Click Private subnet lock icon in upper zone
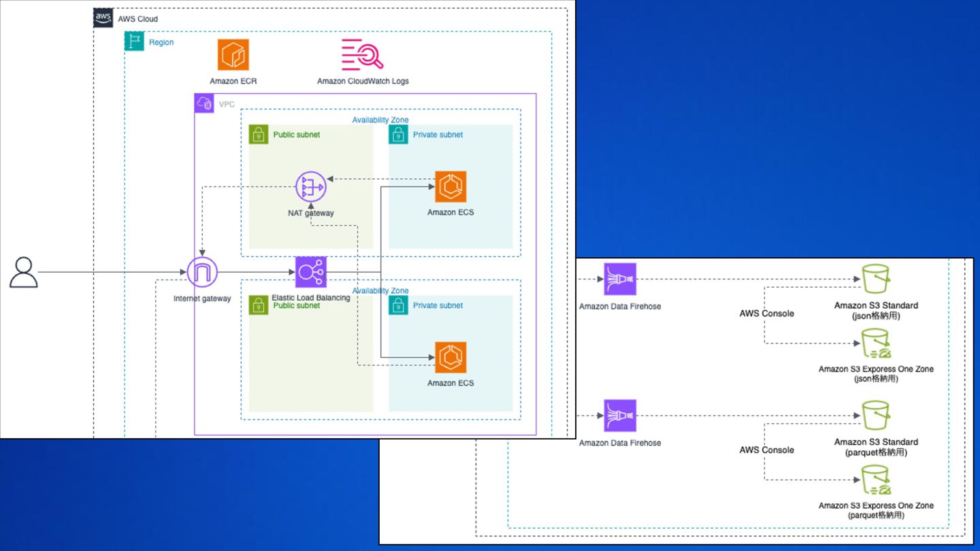This screenshot has width=980, height=551. (398, 135)
